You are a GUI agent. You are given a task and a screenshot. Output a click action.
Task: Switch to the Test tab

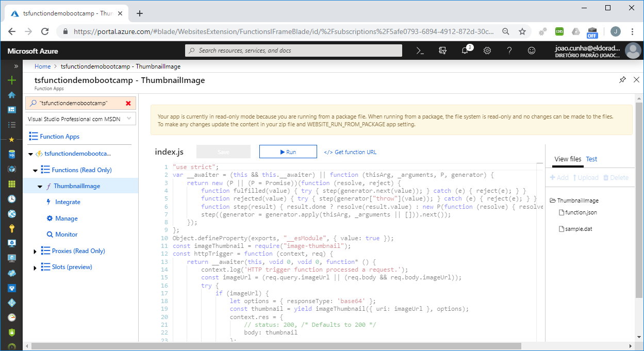591,159
